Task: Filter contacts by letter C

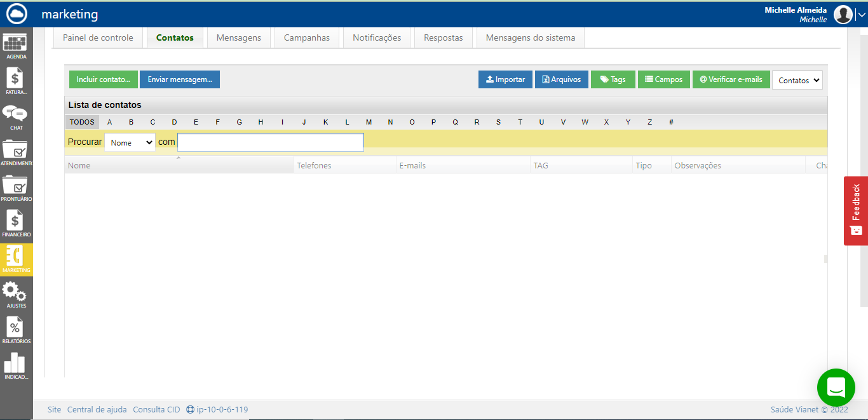Action: click(153, 122)
